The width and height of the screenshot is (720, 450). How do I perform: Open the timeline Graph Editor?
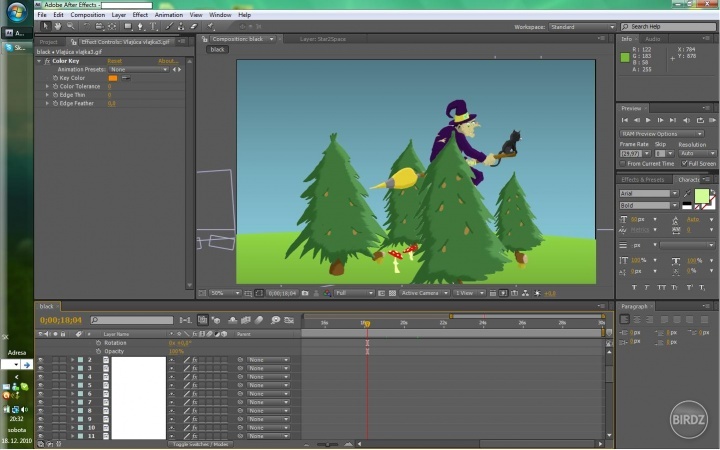click(289, 320)
